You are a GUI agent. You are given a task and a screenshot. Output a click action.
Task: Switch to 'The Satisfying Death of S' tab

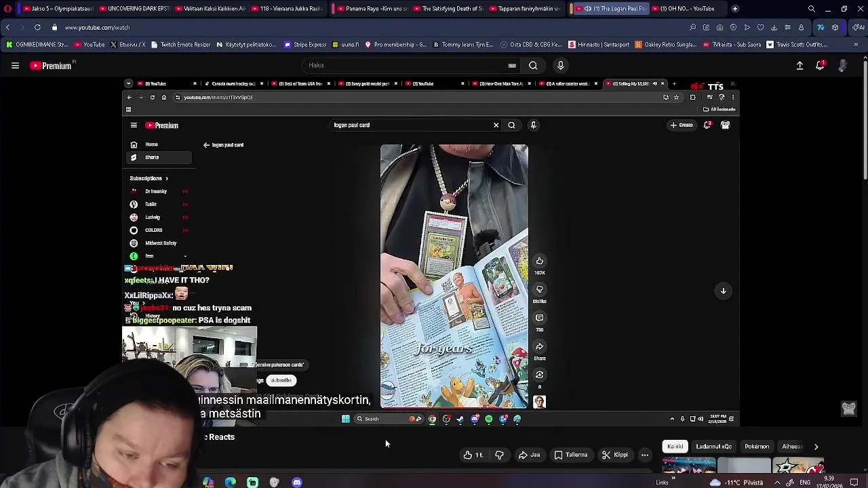pos(448,9)
